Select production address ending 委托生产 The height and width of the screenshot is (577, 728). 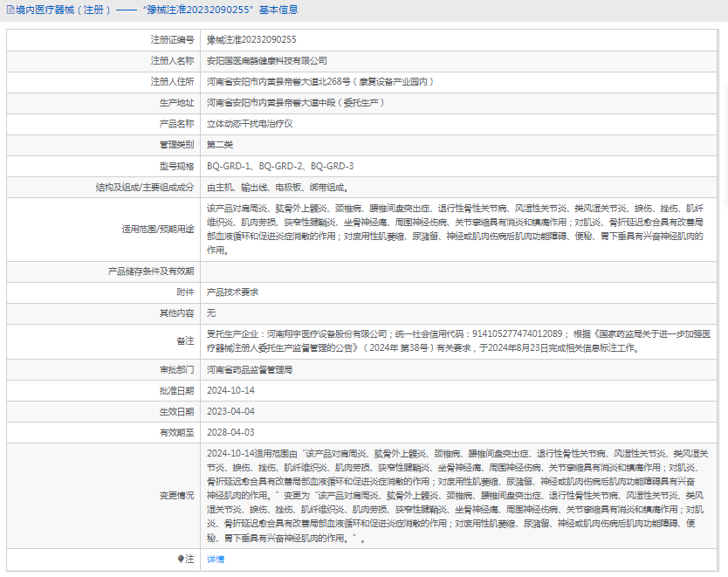pyautogui.click(x=296, y=103)
